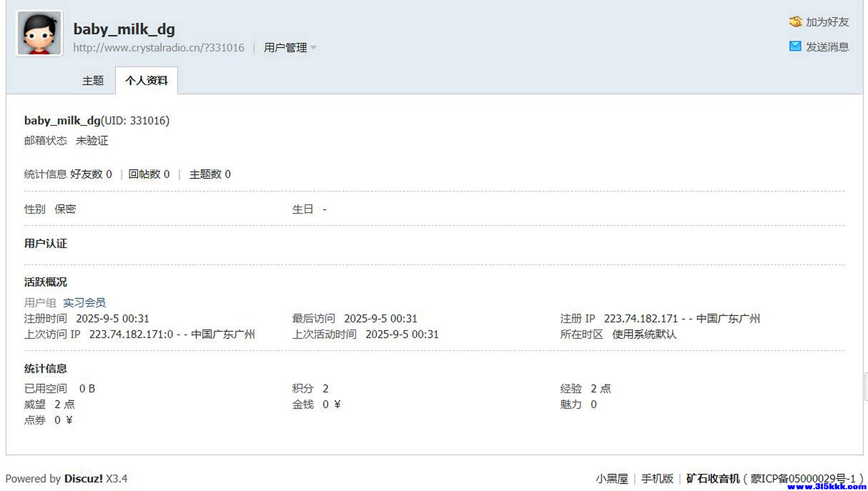Open the 用户管理 dropdown menu
Viewport: 868px width, 491px height.
[x=286, y=47]
